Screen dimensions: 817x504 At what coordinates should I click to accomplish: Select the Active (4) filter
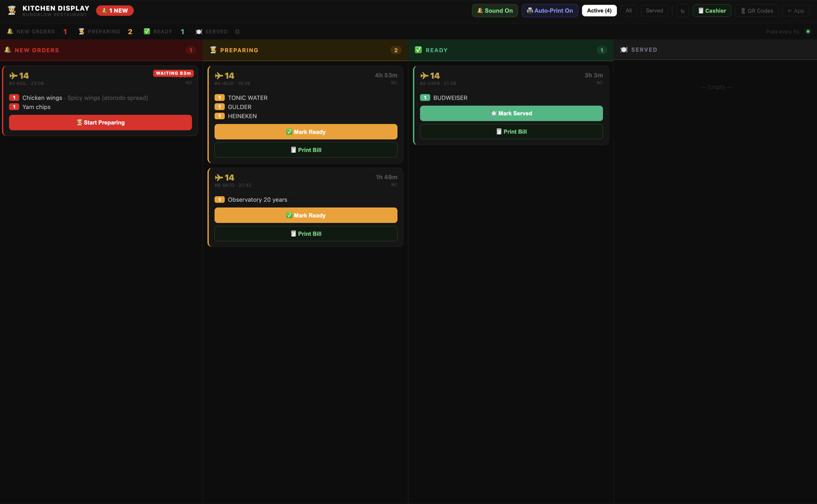(599, 11)
